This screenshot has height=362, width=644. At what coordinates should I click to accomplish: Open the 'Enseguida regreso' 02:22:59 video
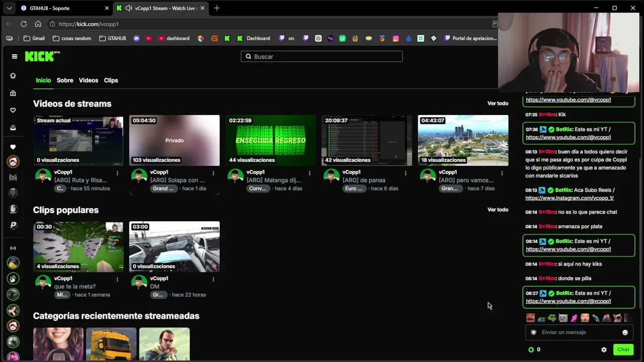271,140
